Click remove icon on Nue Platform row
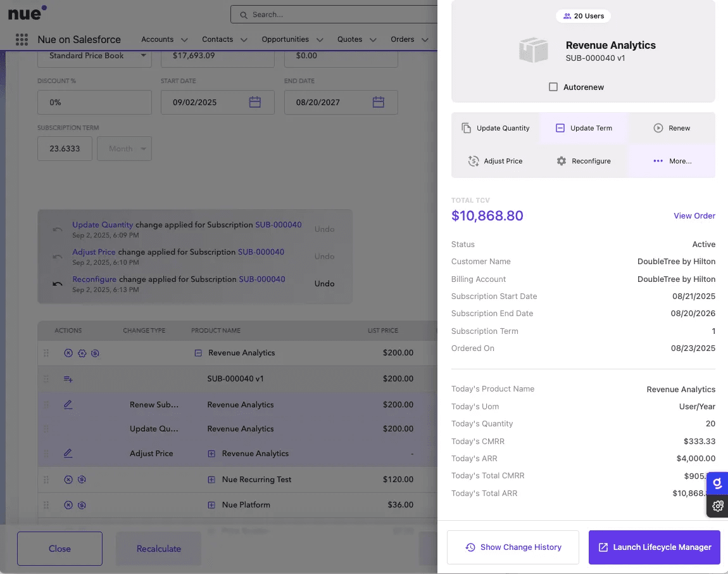 point(68,505)
